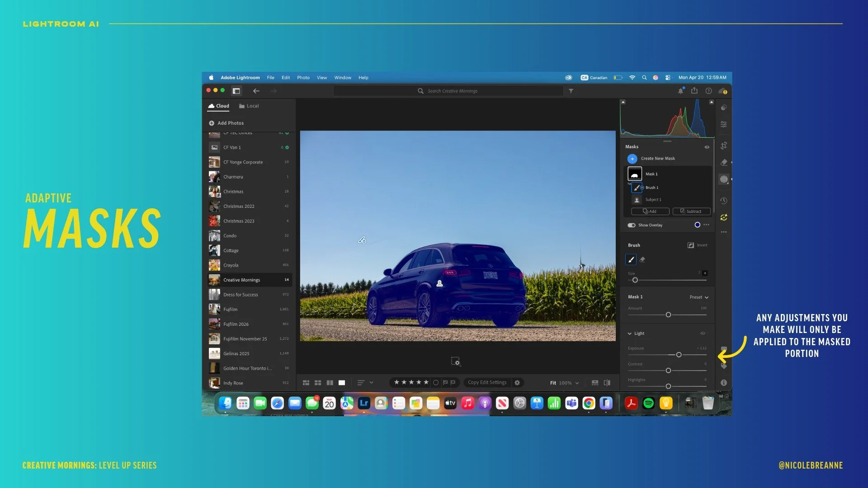Image resolution: width=868 pixels, height=488 pixels.
Task: Select the brush eraser icon
Action: [642, 260]
